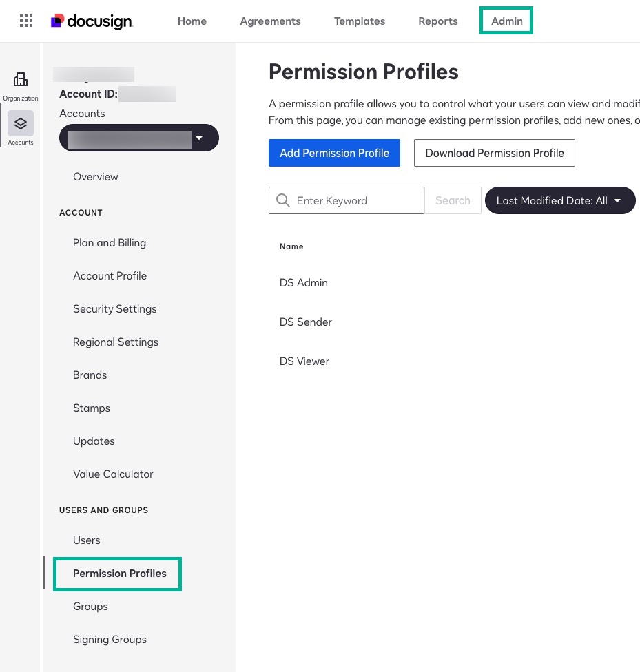The height and width of the screenshot is (672, 640).
Task: Open the Reports tab
Action: pyautogui.click(x=438, y=21)
